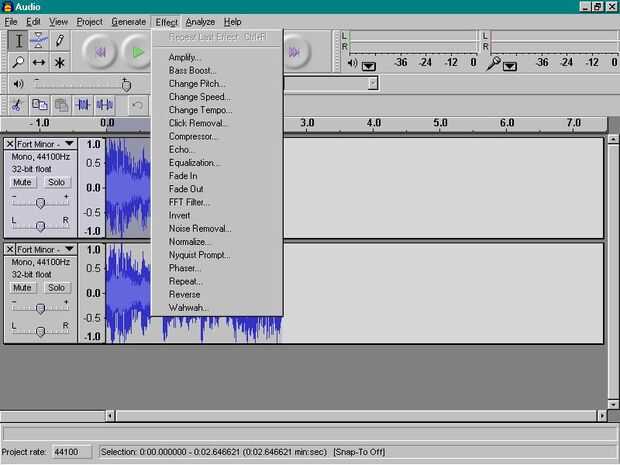Choose Noise Removal... effect
Viewport: 620px width, 465px height.
tap(217, 229)
